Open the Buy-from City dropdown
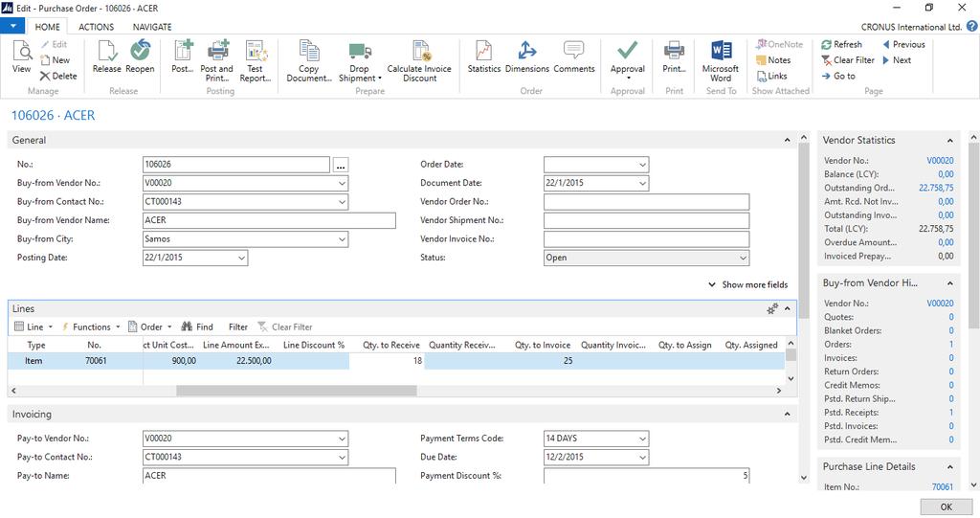Viewport: 980px width, 518px height. [x=342, y=239]
